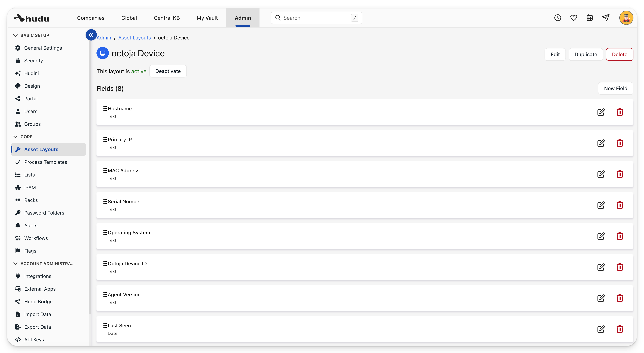
Task: Edit the Primary IP field
Action: [601, 143]
